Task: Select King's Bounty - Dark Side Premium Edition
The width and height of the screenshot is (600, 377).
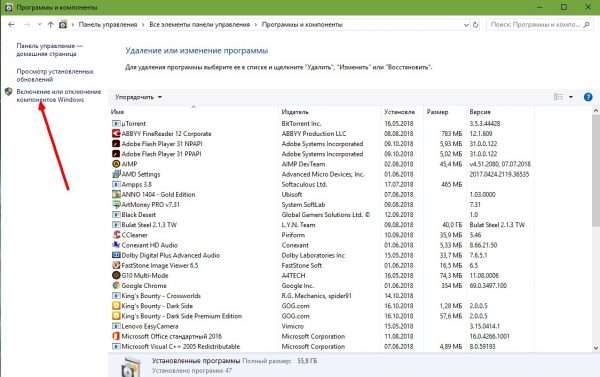Action: pos(182,316)
